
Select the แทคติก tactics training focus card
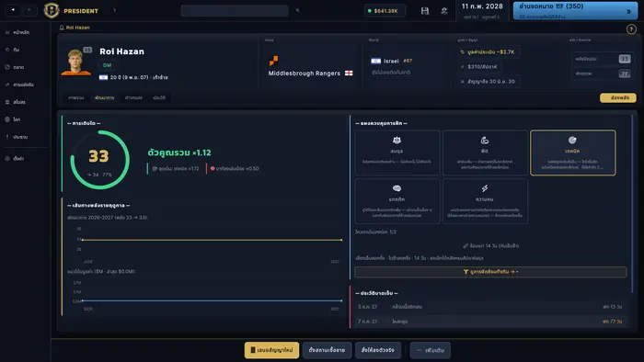(x=397, y=201)
